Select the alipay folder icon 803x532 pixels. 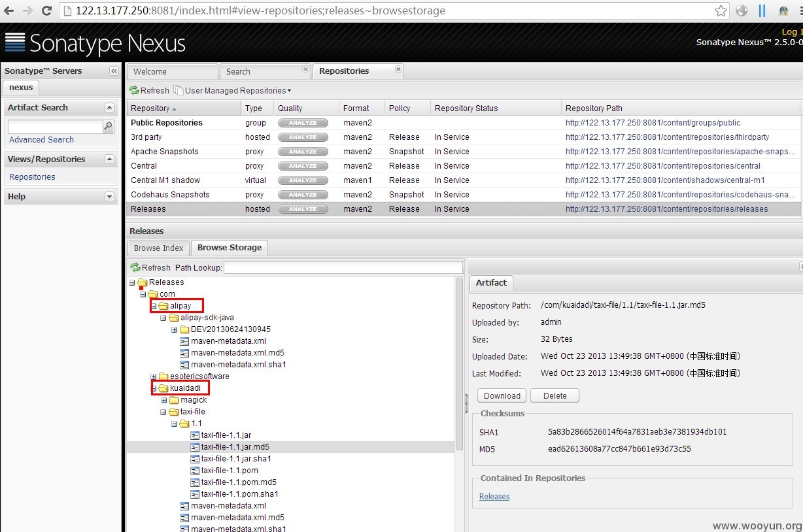(163, 306)
